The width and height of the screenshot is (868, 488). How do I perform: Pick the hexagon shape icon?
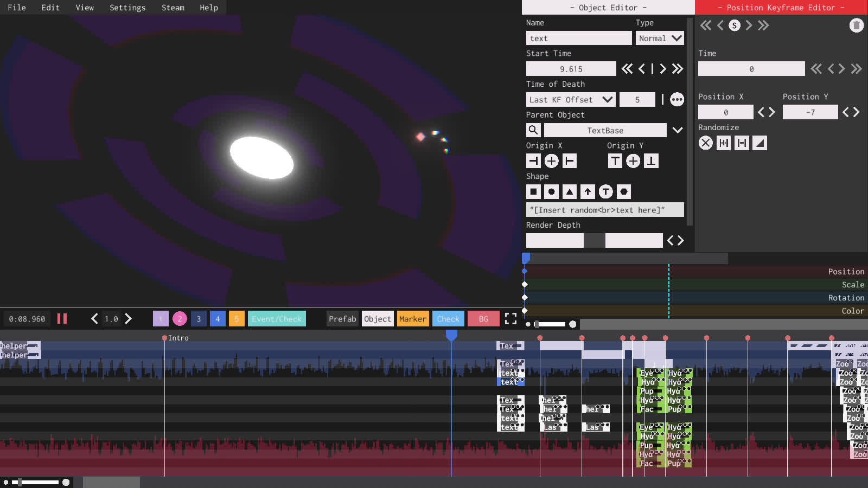[x=624, y=191]
